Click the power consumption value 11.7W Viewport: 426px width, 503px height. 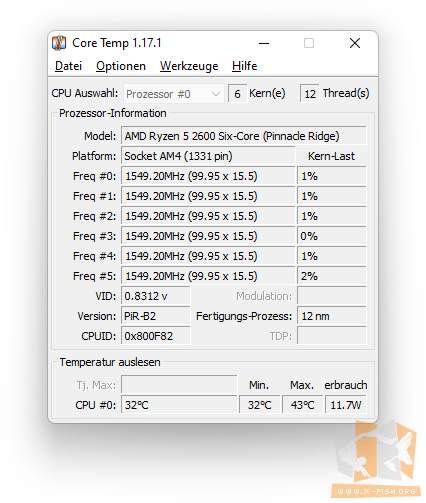click(x=346, y=405)
